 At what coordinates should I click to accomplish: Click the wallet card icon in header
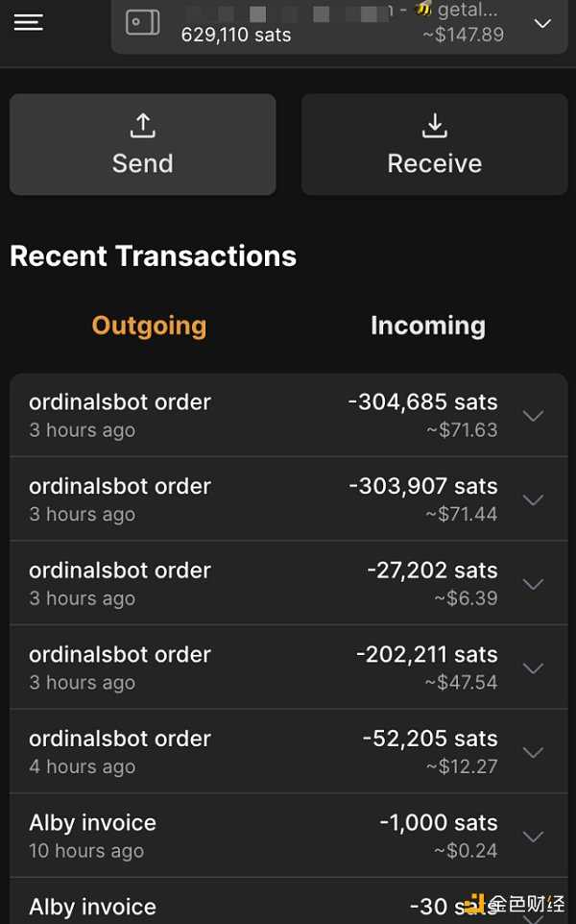click(x=144, y=23)
